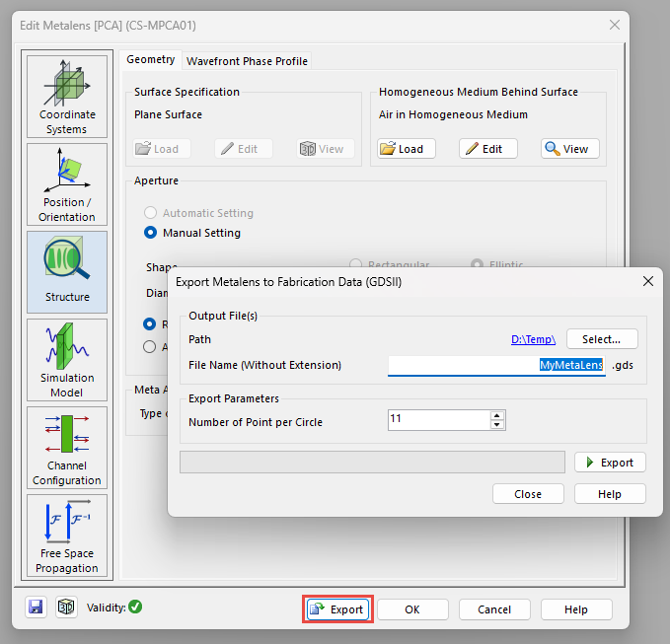This screenshot has width=670, height=644.
Task: Increase Number of Point per Circle value
Action: click(x=497, y=415)
